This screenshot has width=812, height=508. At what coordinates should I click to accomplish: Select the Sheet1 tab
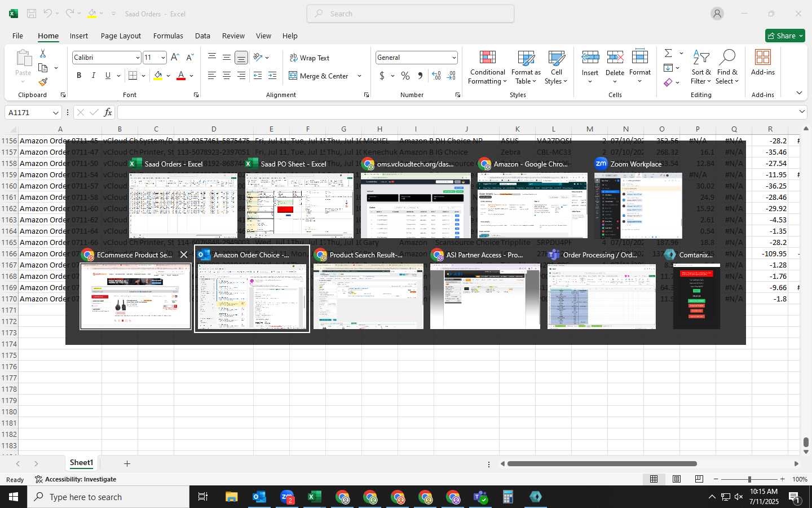click(81, 463)
